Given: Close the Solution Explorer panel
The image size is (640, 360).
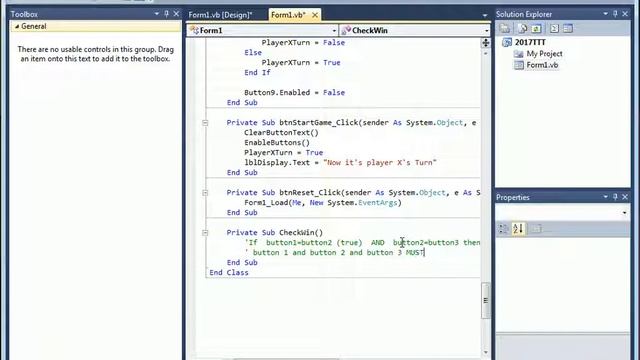Looking at the screenshot, I should tap(625, 14).
